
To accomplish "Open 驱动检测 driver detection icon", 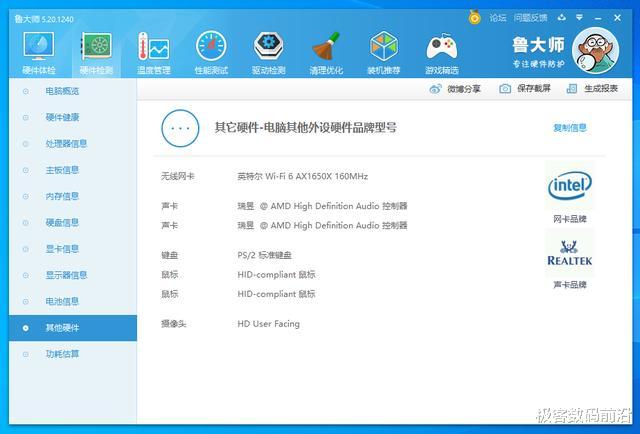I will coord(269,53).
